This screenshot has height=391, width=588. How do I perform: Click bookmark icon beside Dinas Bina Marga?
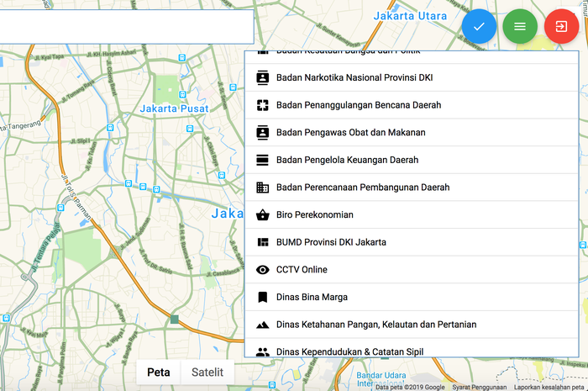(262, 297)
